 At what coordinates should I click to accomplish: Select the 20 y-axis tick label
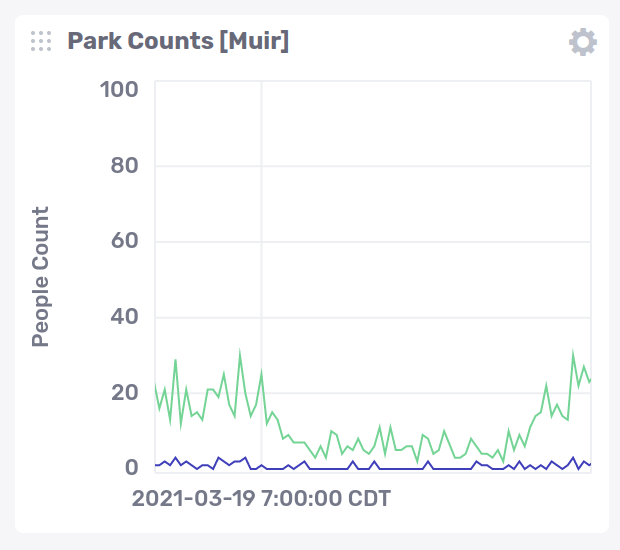[124, 393]
